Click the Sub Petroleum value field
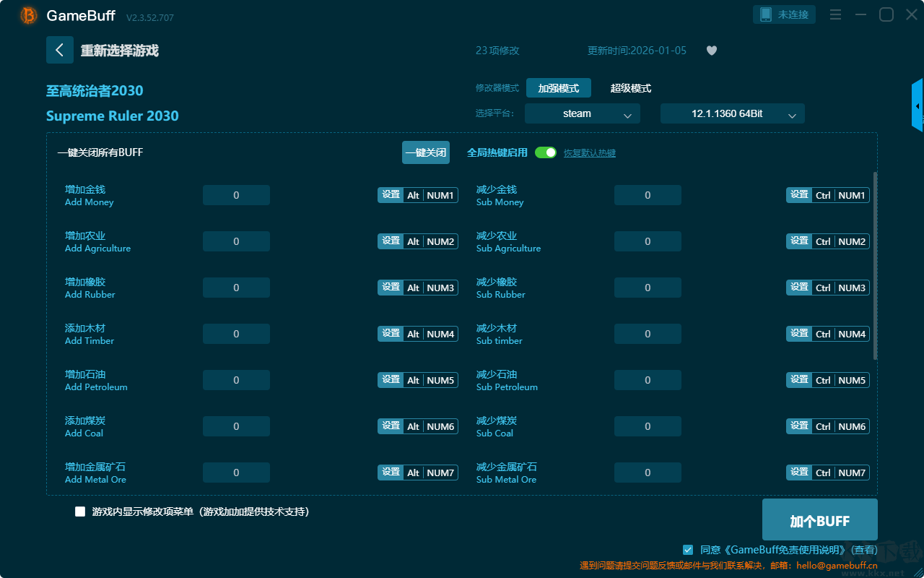Screen dimensions: 924x578 tap(648, 380)
